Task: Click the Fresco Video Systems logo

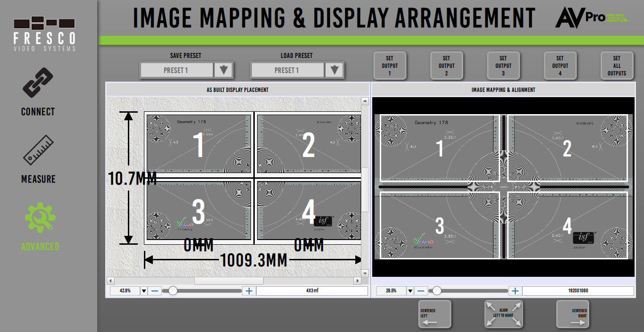Action: click(43, 26)
